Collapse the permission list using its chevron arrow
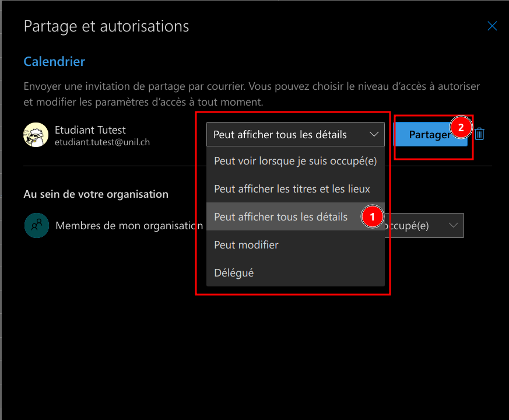509x420 pixels. click(x=374, y=134)
